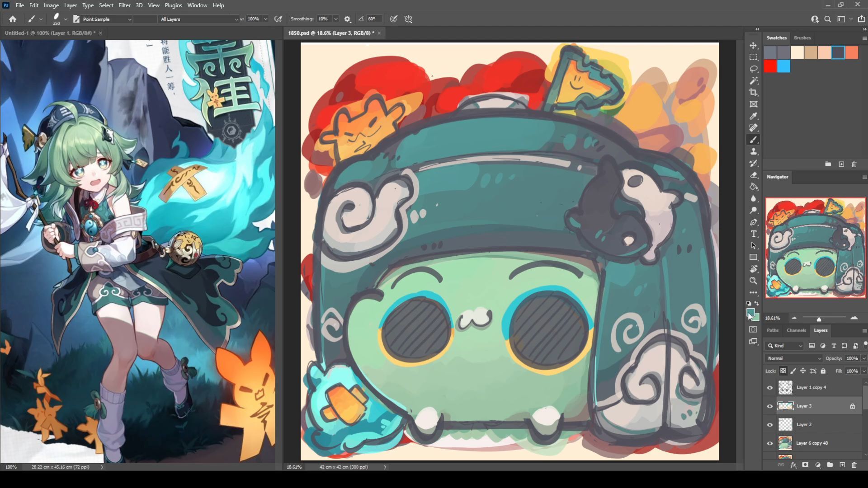Select the Magic Wand tool

(753, 81)
